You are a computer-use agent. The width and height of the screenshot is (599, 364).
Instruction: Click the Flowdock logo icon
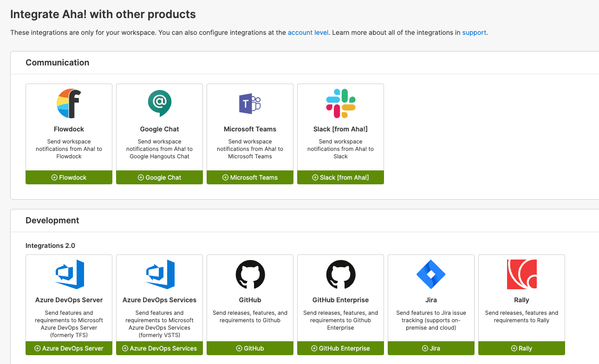point(69,104)
